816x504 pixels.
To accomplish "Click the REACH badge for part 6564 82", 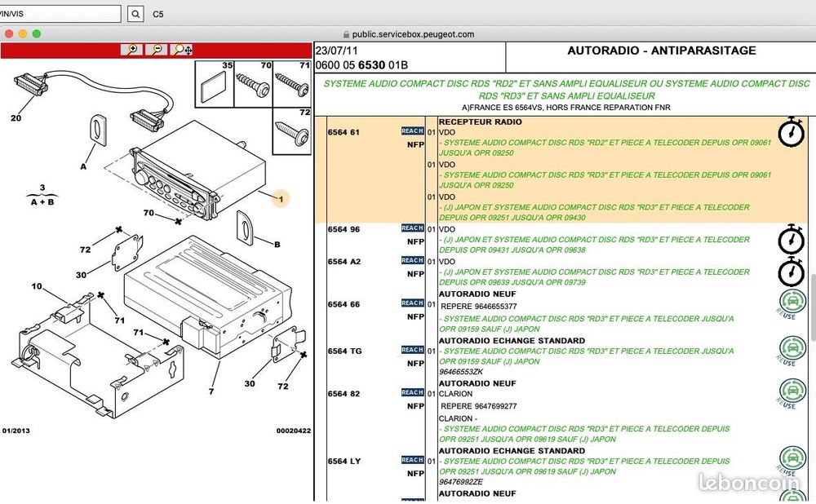I will point(412,393).
